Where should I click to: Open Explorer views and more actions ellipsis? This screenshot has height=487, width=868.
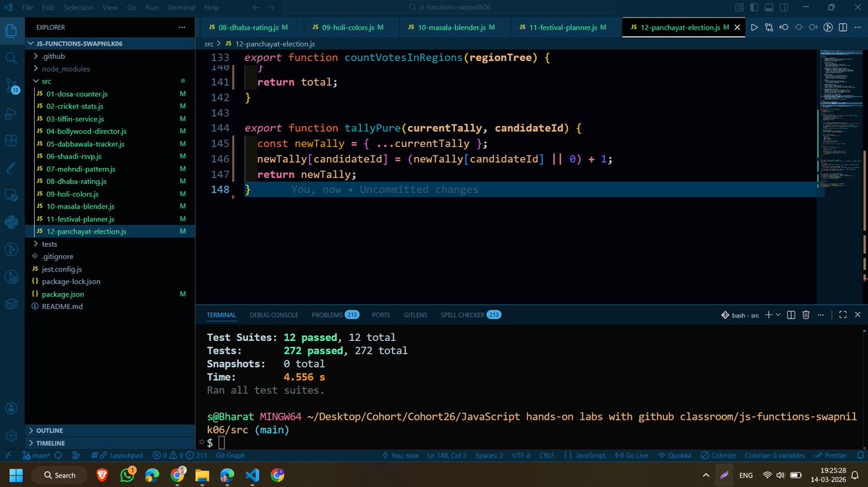point(182,27)
